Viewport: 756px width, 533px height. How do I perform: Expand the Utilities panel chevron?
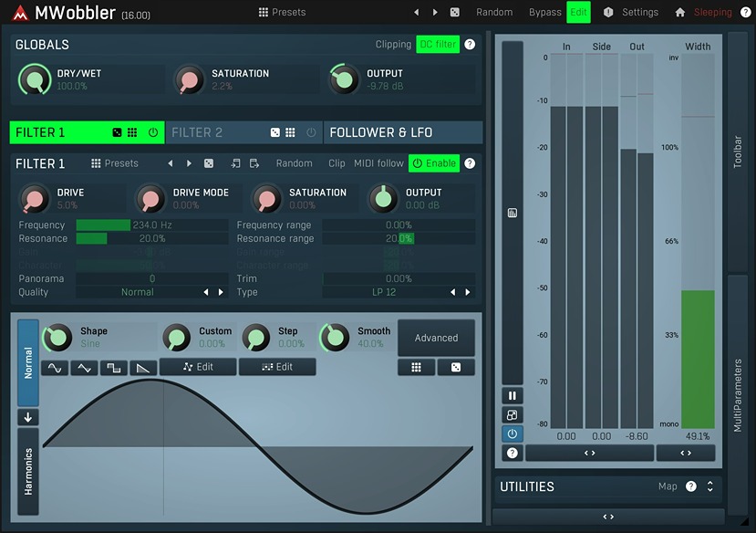tap(709, 486)
